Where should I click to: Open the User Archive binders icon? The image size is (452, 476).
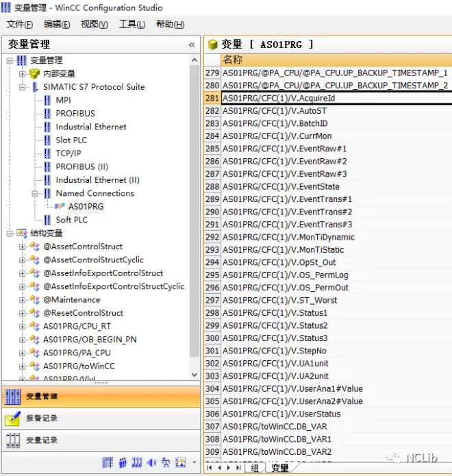(136, 462)
